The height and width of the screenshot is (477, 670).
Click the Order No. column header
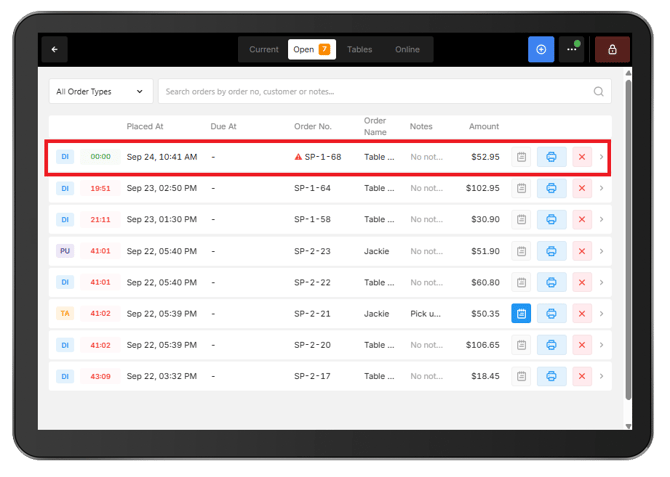313,127
